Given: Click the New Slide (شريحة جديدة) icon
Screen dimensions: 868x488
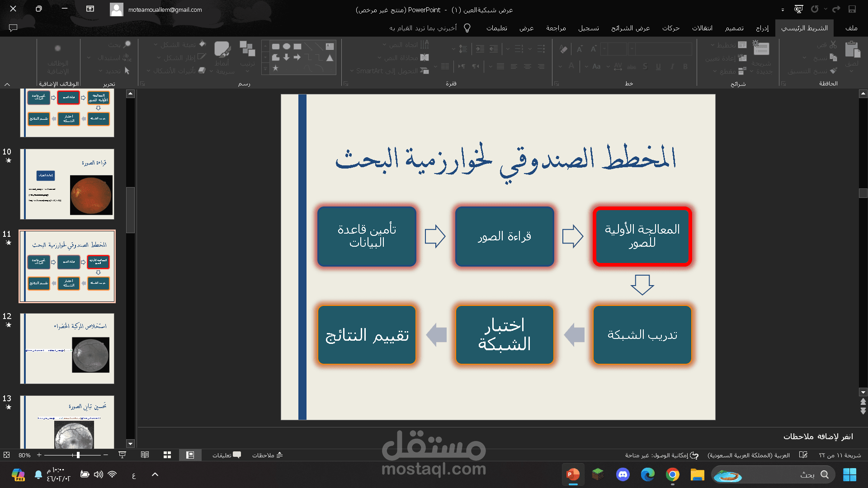Looking at the screenshot, I should (761, 48).
